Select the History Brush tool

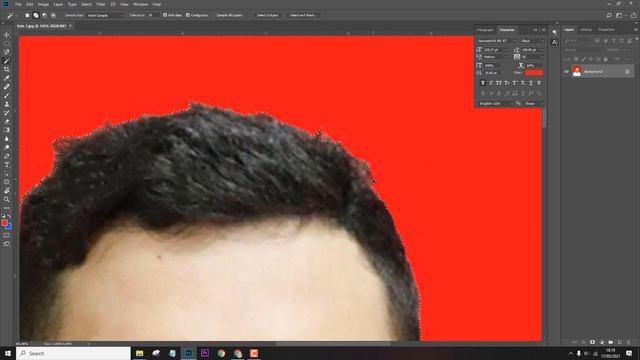tap(7, 113)
